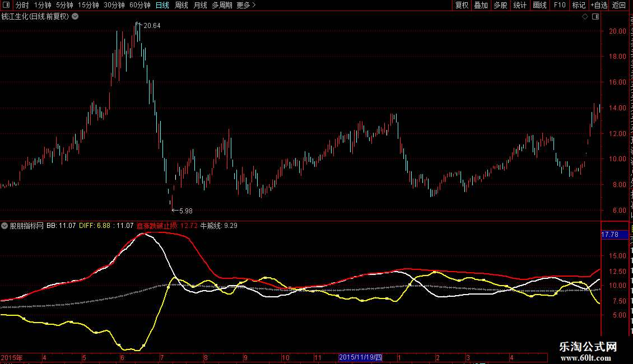633x364 pixels.
Task: Click the DIFF: 6.88 indicator value
Action: coord(95,226)
